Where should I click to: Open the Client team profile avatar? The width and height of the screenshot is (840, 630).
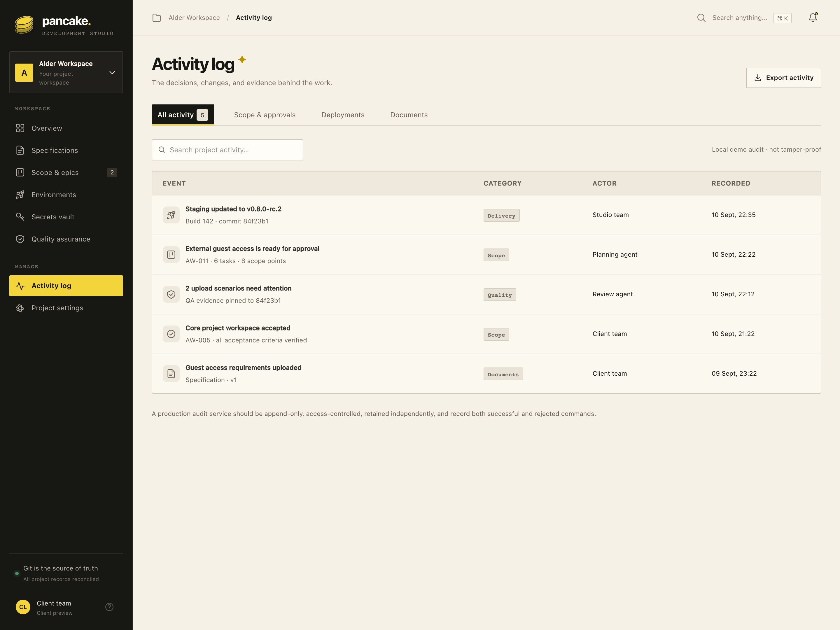click(x=23, y=607)
